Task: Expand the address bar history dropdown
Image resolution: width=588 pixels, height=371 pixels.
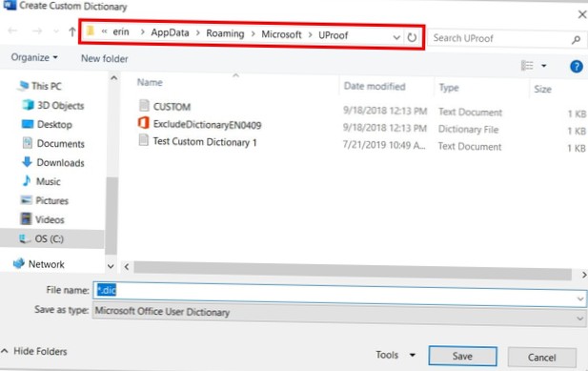Action: tap(396, 37)
